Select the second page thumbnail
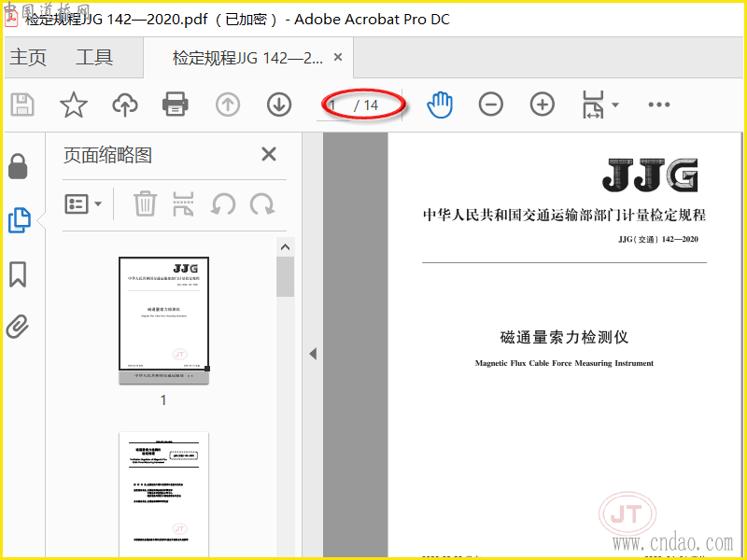 tap(164, 494)
